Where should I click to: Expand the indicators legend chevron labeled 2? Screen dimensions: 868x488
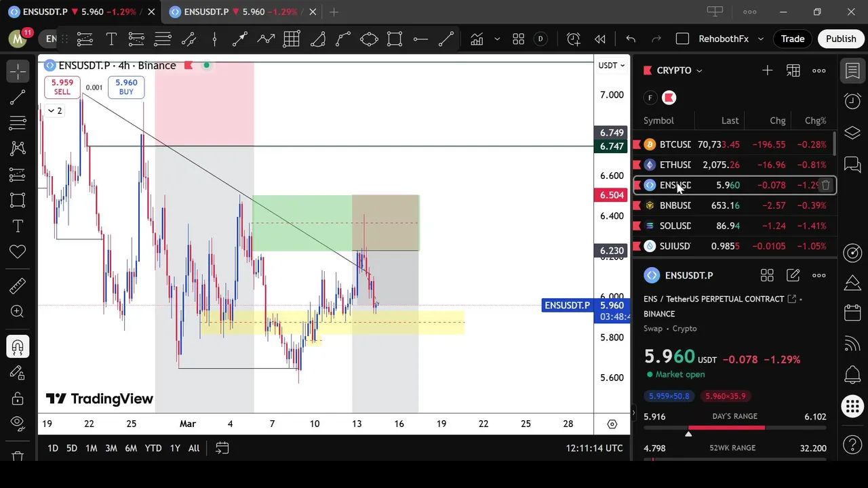click(x=54, y=110)
